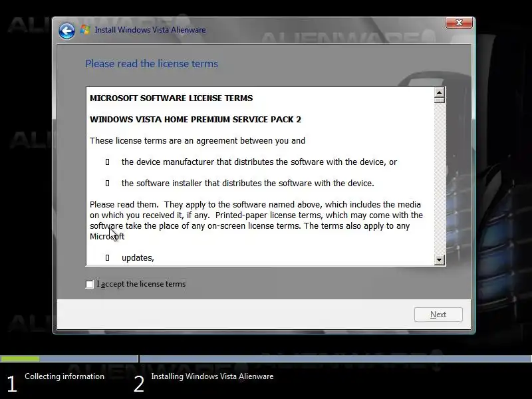Click the license text scroll up arrow

point(439,92)
